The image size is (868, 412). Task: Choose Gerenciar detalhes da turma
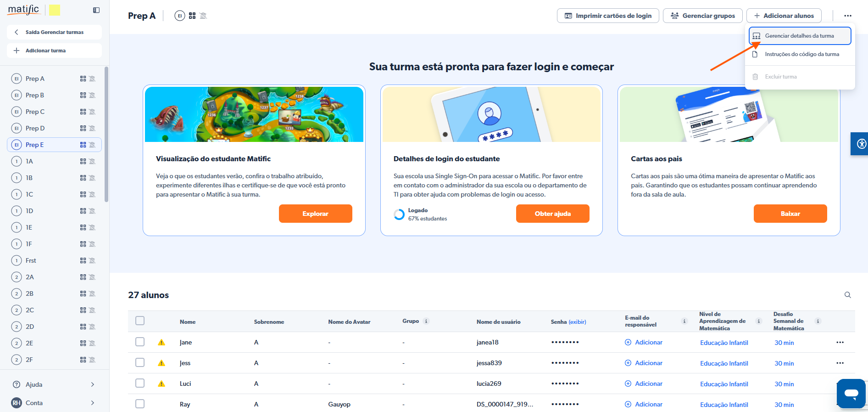(x=799, y=36)
